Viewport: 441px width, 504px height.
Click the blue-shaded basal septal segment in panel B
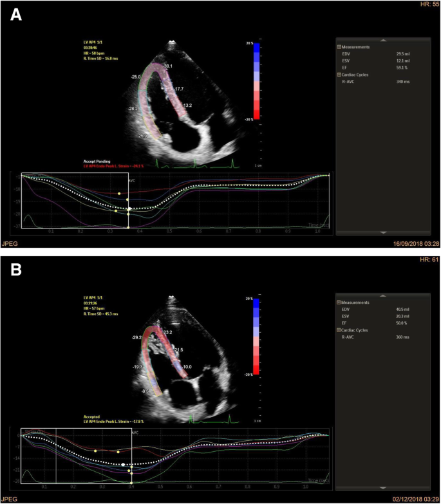click(178, 365)
